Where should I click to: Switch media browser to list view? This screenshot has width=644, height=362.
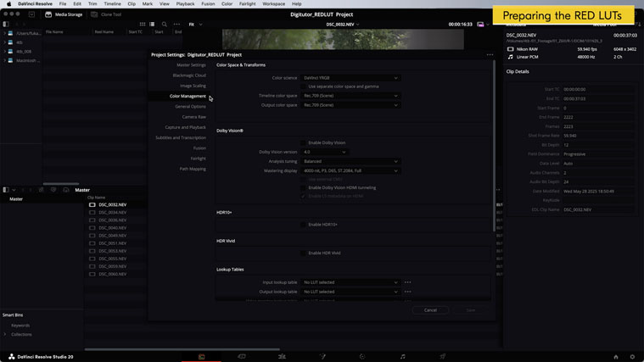152,25
